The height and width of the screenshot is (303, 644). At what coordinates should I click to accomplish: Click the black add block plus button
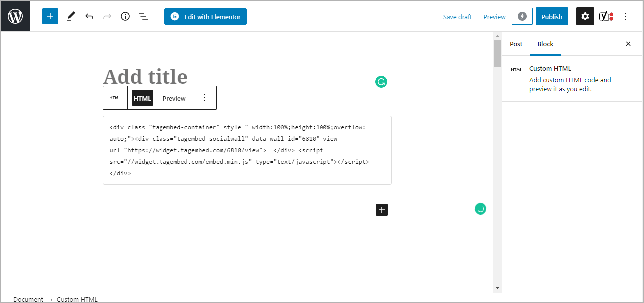(x=382, y=210)
